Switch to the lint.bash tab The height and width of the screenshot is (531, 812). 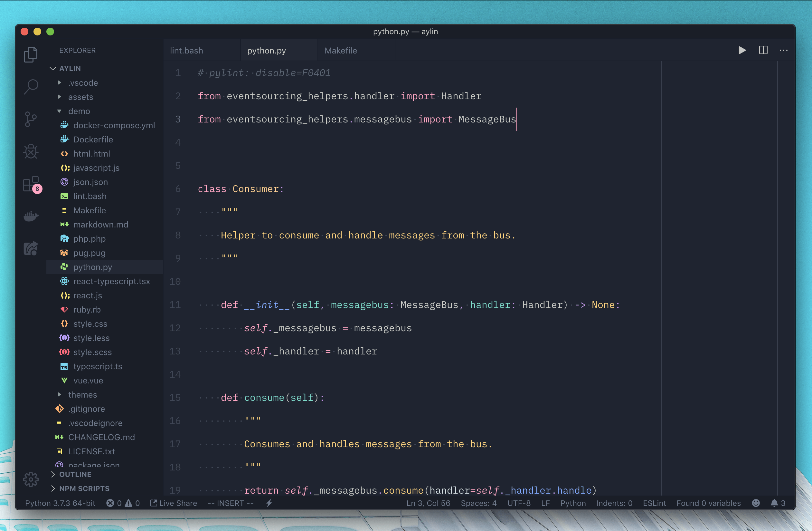click(187, 51)
